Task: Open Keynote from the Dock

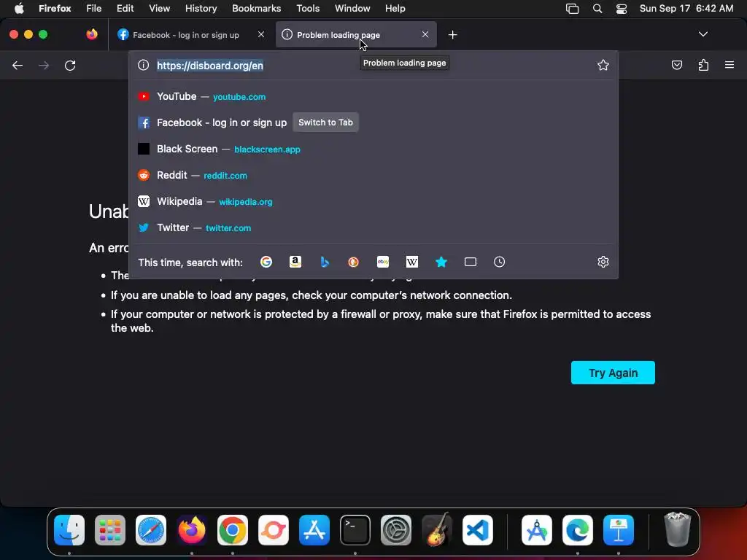Action: pyautogui.click(x=619, y=530)
